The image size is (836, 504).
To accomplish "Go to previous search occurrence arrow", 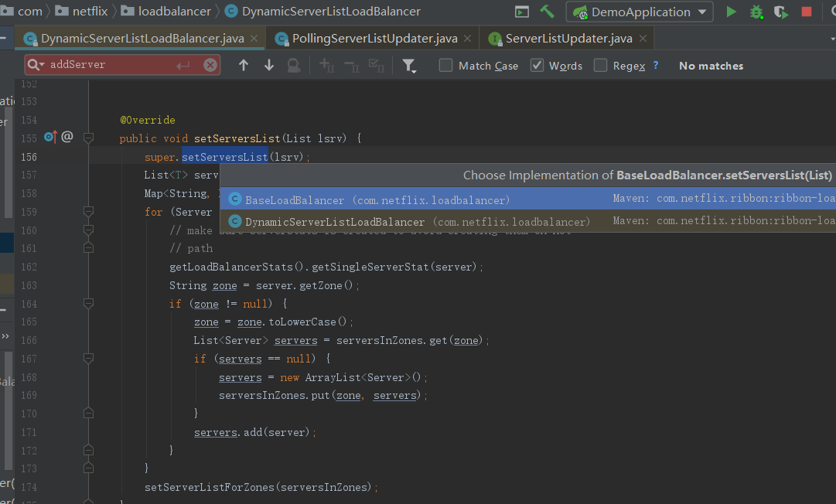I will coord(244,65).
